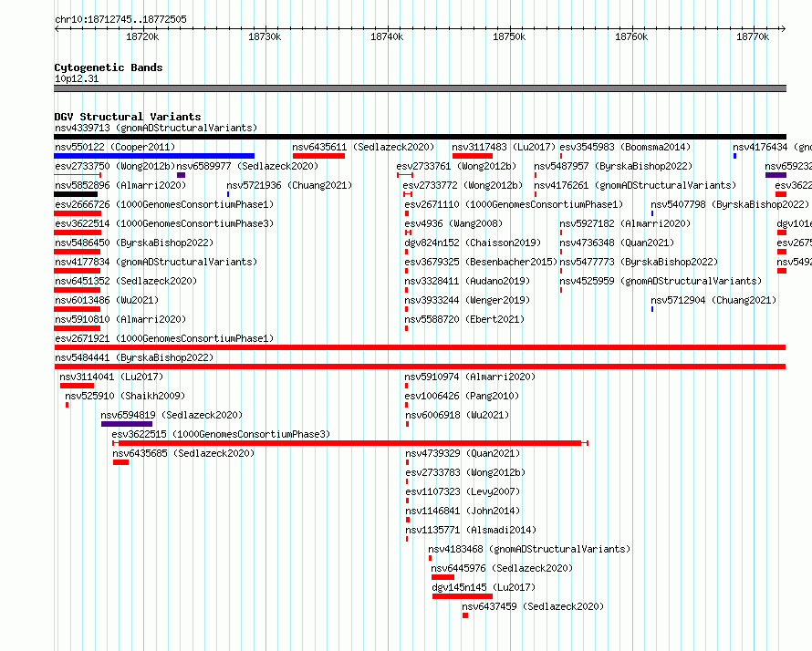Click esv3622514 1000GenomesConsortiumPhase3 label
812x651 pixels.
click(x=164, y=223)
